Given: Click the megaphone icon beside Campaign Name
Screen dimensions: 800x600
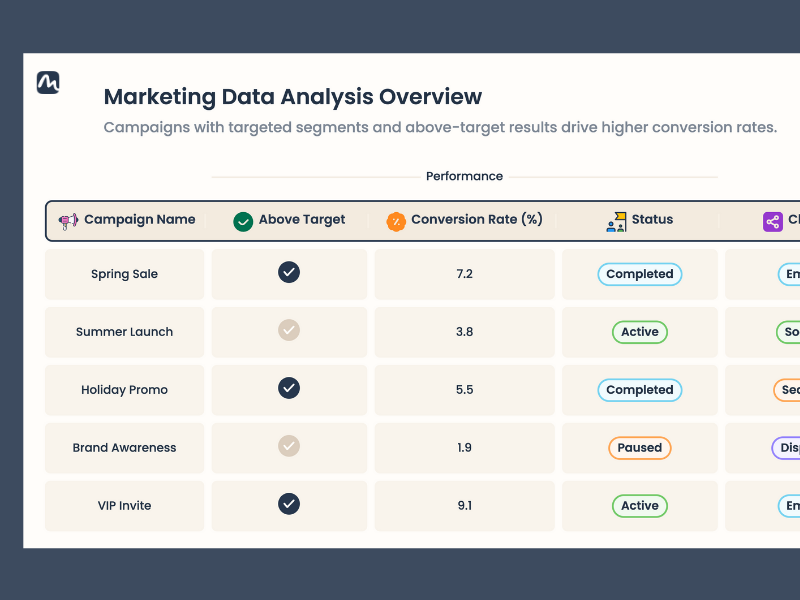Looking at the screenshot, I should tap(68, 221).
